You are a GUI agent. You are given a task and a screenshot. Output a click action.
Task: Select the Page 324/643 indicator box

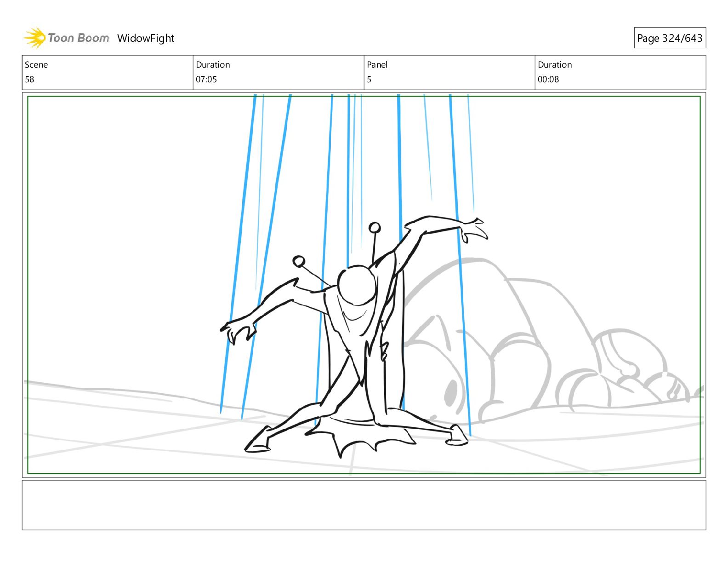click(x=670, y=38)
